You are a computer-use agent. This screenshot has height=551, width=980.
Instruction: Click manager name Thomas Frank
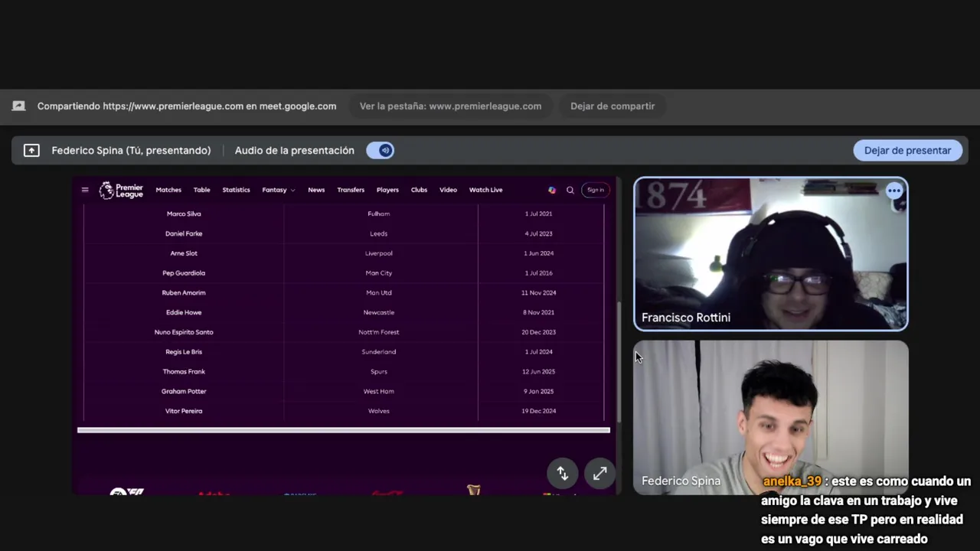point(184,372)
